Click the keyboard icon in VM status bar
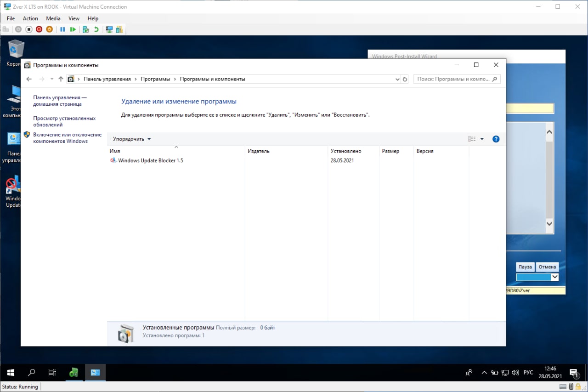 pos(564,386)
